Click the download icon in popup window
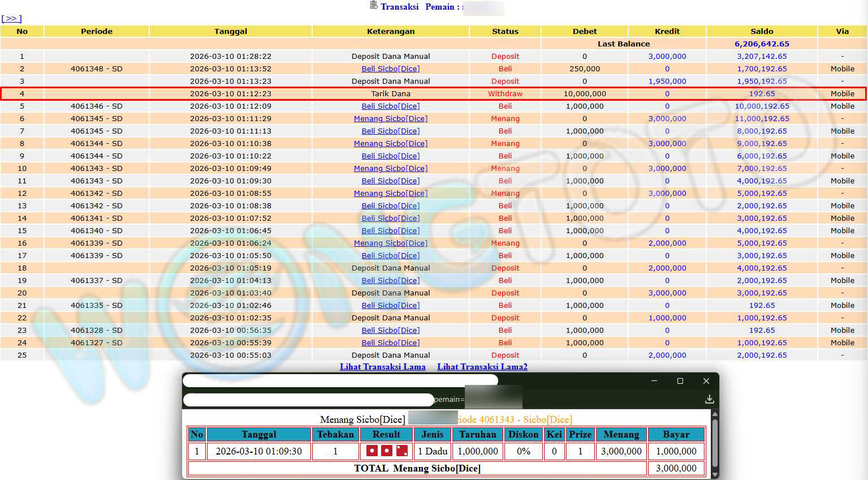 tap(709, 400)
